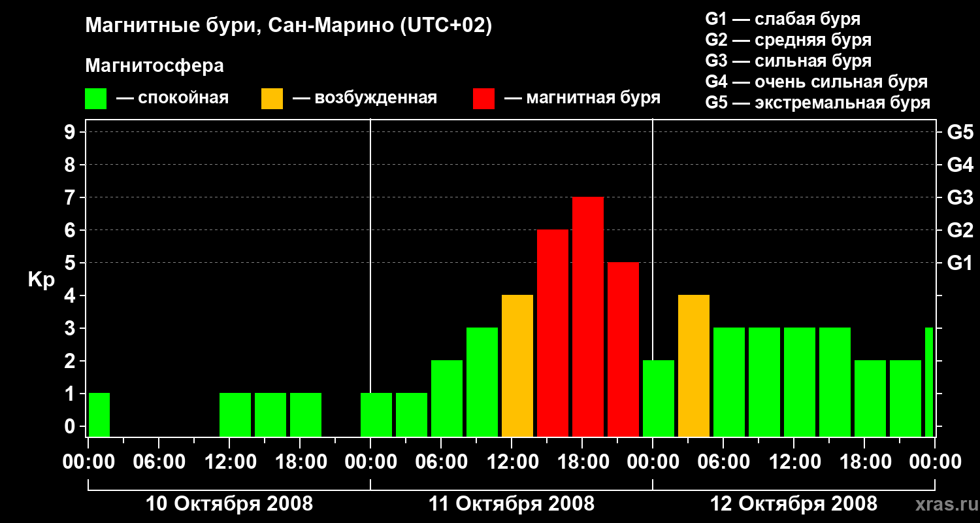Click the G4 tick label on right axis
This screenshot has width=980, height=523.
pos(960,165)
